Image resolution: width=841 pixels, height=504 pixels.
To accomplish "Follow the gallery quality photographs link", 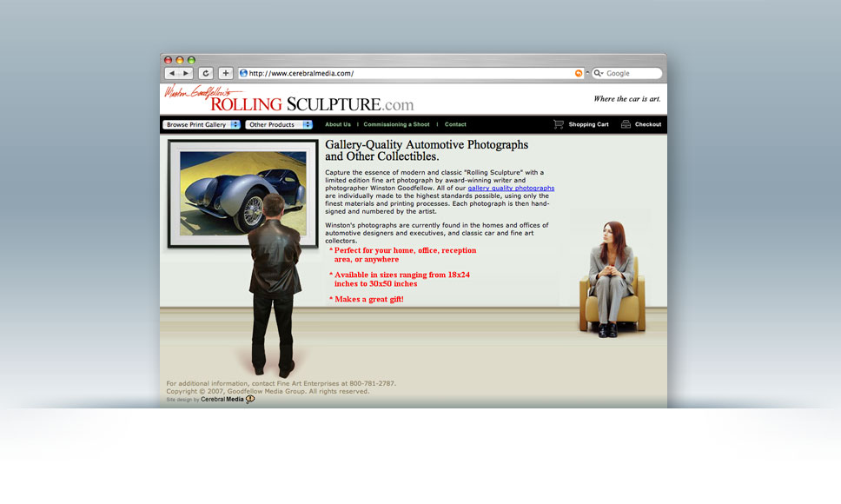I will point(511,189).
